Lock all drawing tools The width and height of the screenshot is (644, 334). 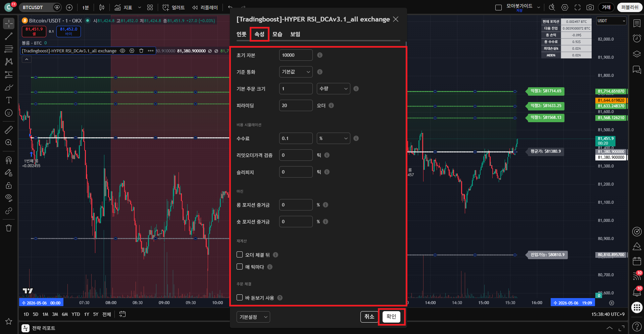[x=9, y=185]
